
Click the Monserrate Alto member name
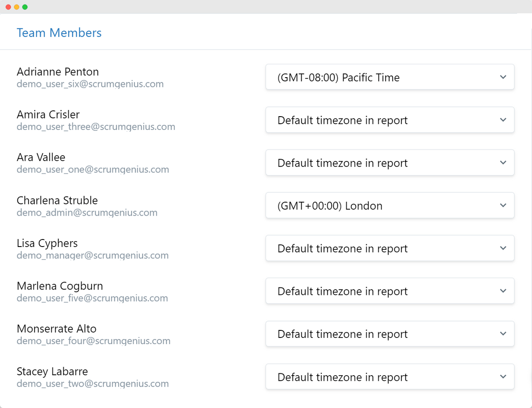[x=56, y=329]
